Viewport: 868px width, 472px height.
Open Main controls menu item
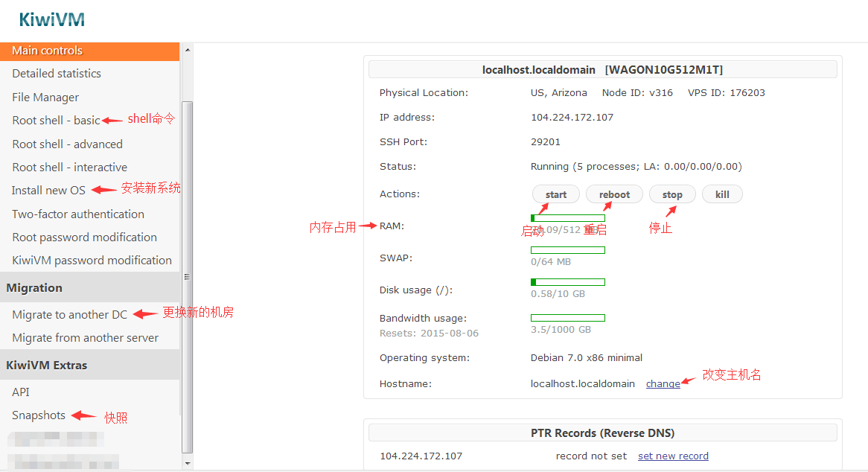[89, 51]
